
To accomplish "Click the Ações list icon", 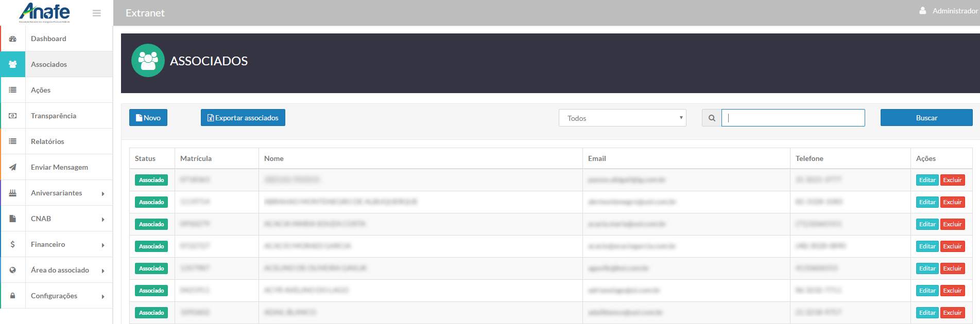I will click(13, 90).
